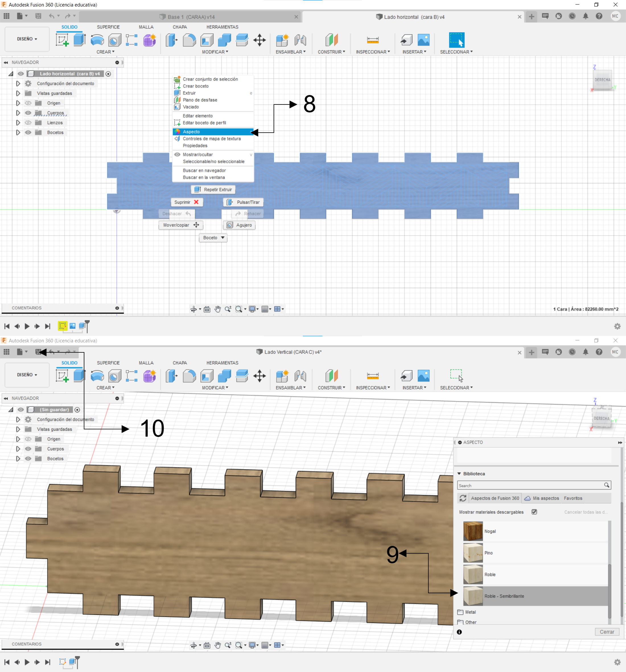Collapse the Biblioteca section

tap(459, 474)
